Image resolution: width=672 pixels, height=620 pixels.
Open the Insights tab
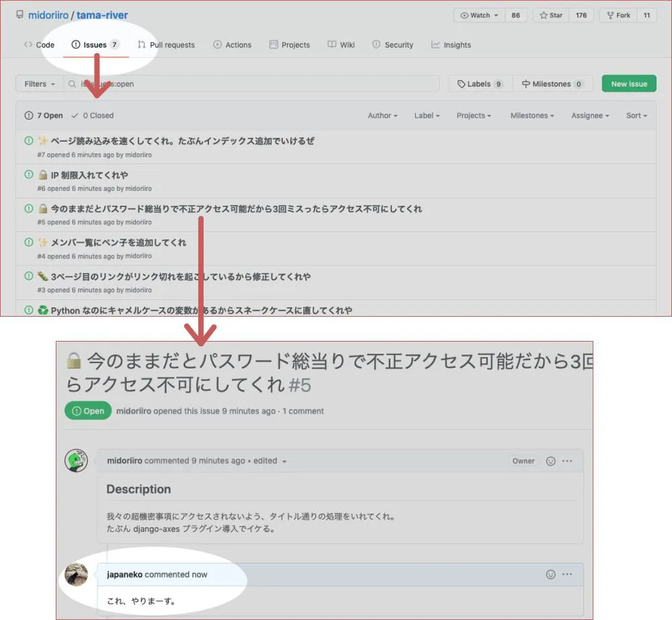pos(451,44)
